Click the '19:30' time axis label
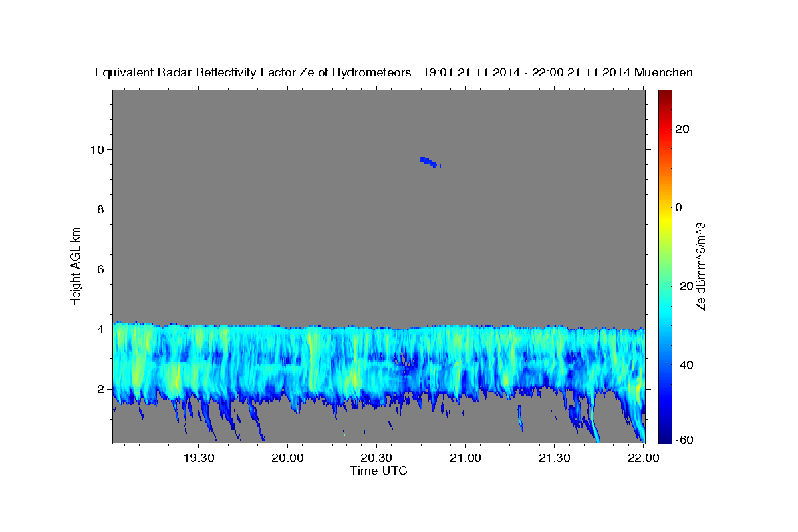The width and height of the screenshot is (798, 532). pyautogui.click(x=199, y=458)
